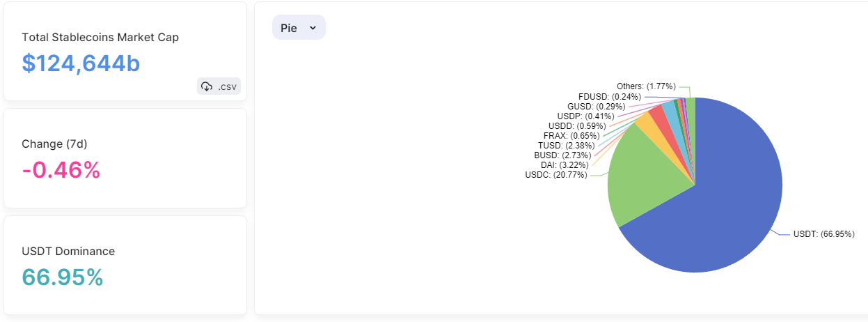The image size is (868, 322).
Task: Click the Others: (1.77%) label
Action: [646, 86]
